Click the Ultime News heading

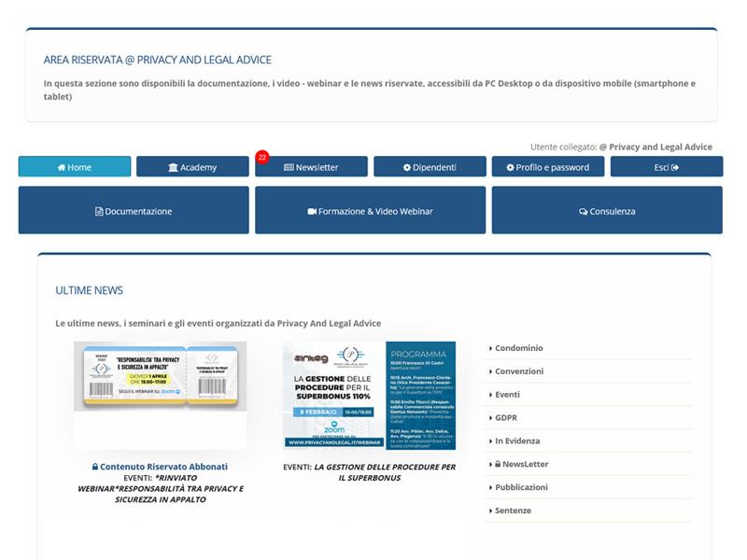click(89, 290)
